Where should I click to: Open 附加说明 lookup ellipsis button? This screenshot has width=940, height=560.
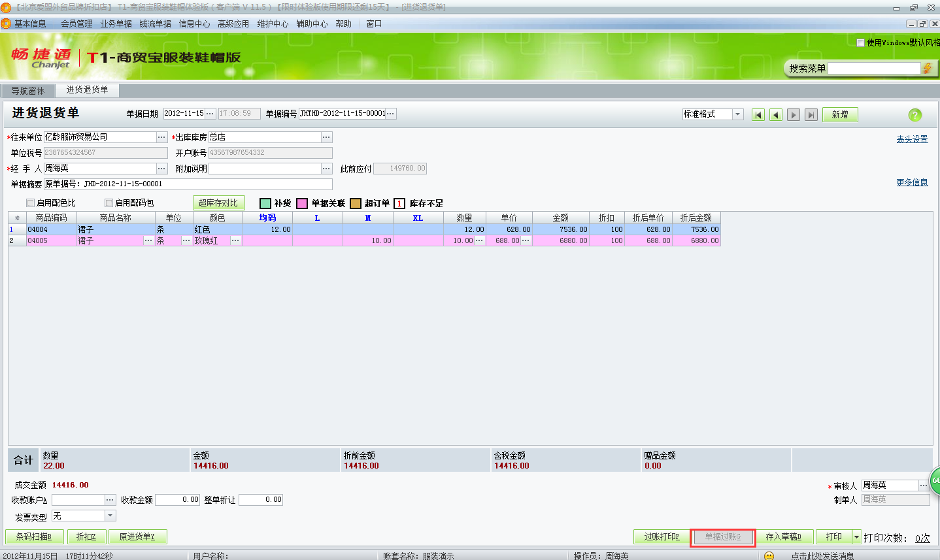coord(326,169)
